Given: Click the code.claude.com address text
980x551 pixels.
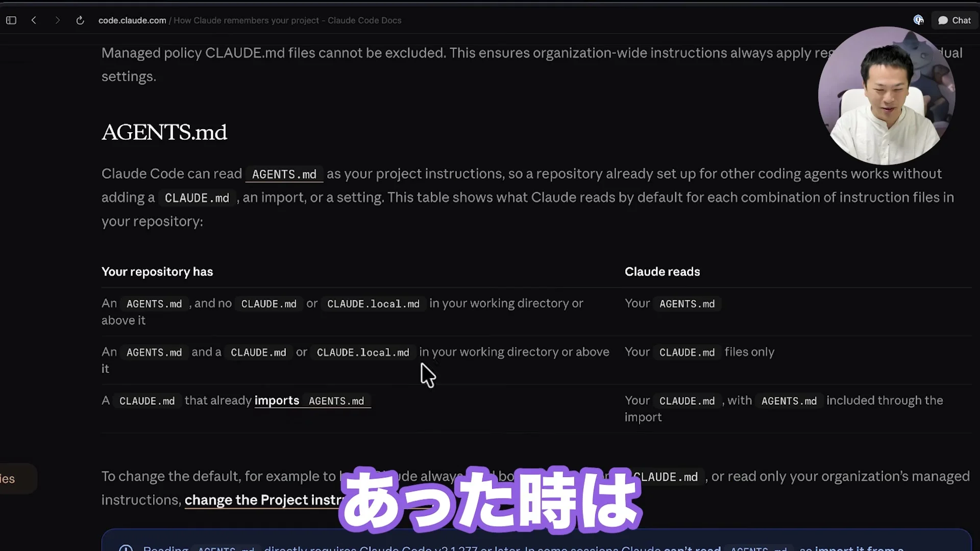Looking at the screenshot, I should click(x=132, y=20).
